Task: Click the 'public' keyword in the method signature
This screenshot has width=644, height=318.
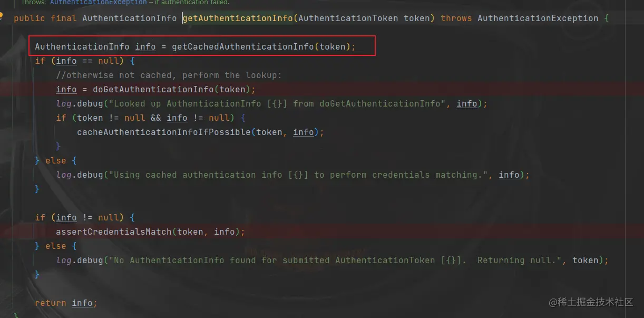Action: (x=30, y=18)
